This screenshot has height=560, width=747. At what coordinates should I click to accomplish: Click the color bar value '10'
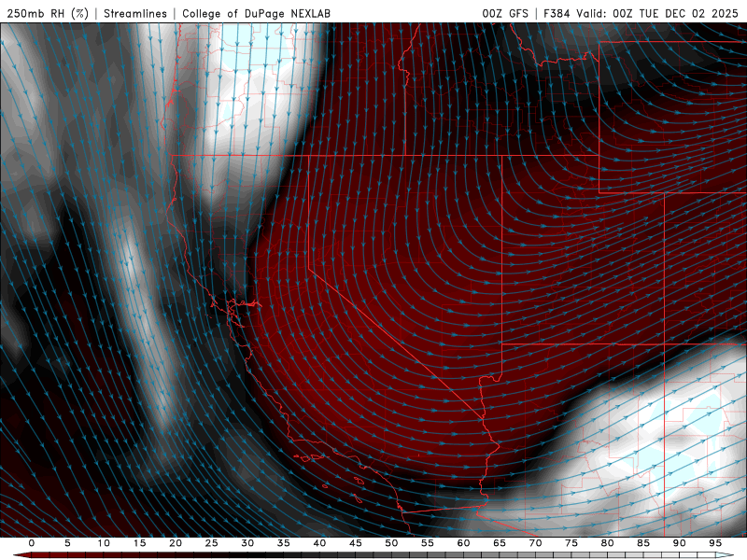pyautogui.click(x=104, y=543)
